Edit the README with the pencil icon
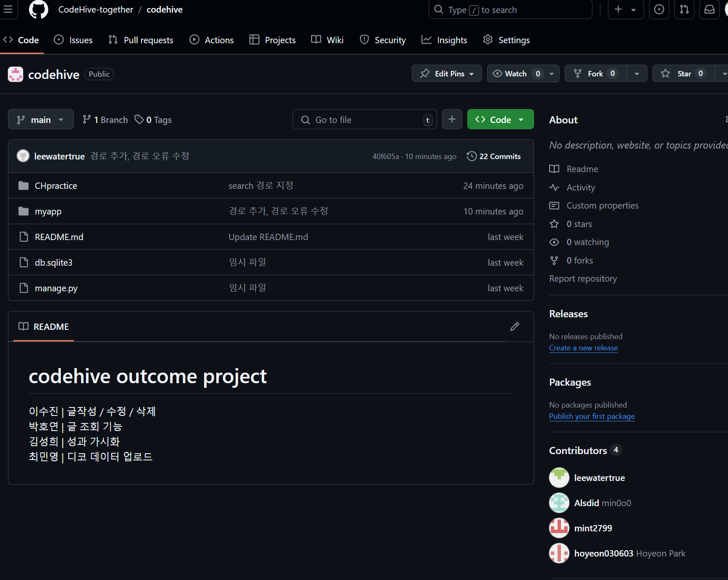This screenshot has height=580, width=728. click(515, 327)
